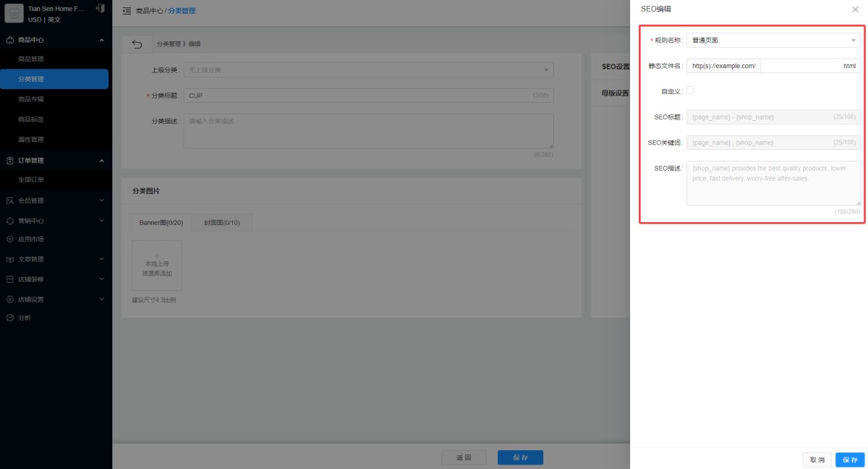Open the 规则名称 dropdown showing 普通页面

click(x=773, y=41)
